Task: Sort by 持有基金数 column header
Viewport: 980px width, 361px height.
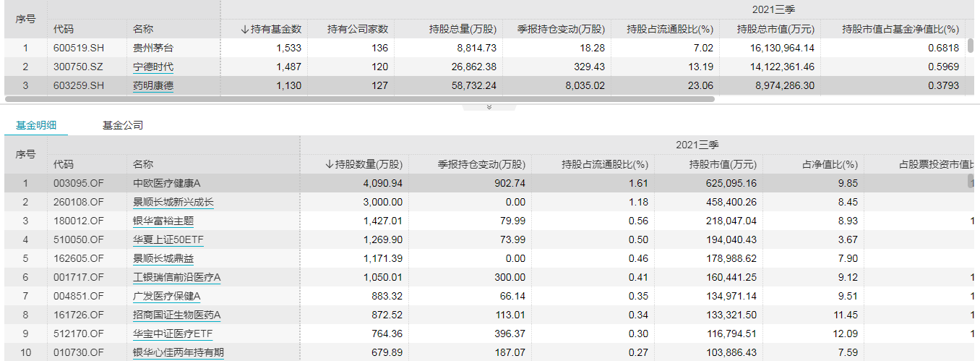Action: 271,29
